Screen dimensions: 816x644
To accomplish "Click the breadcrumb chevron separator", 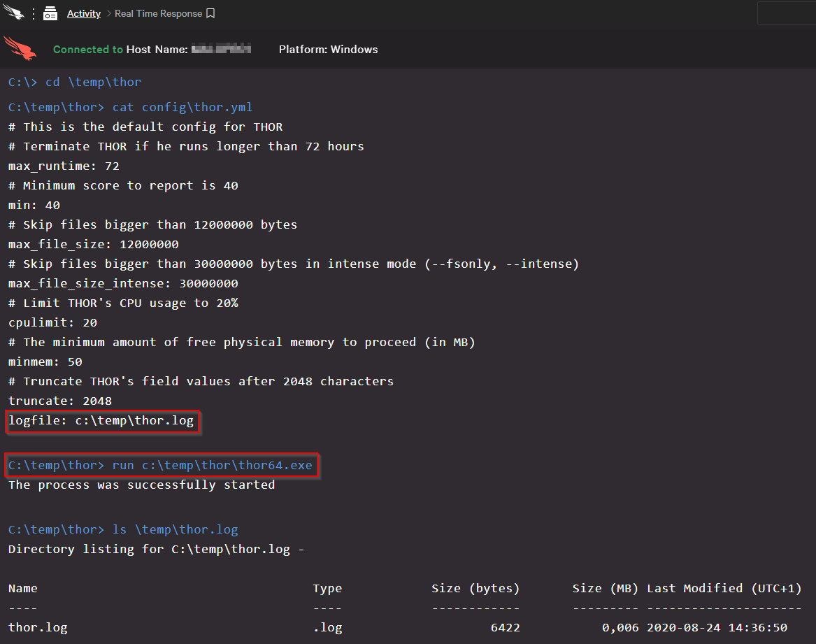I will coord(108,13).
